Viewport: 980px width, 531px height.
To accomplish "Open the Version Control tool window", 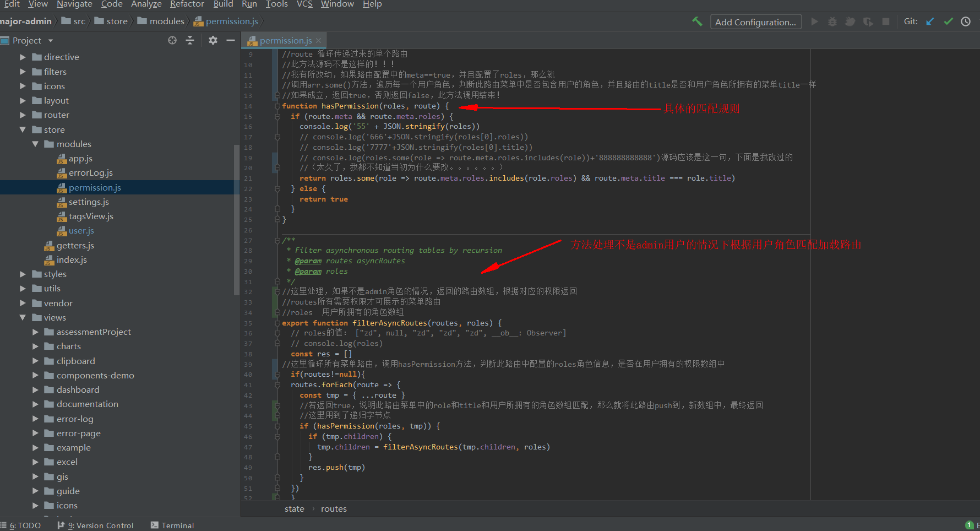I will (x=96, y=525).
